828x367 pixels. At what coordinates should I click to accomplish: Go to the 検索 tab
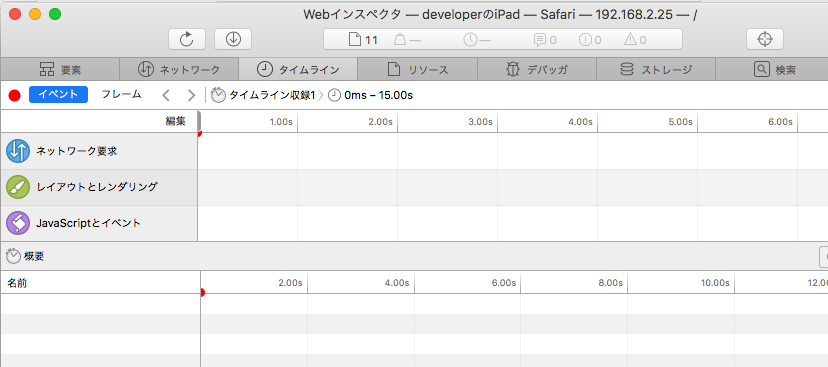pos(772,69)
